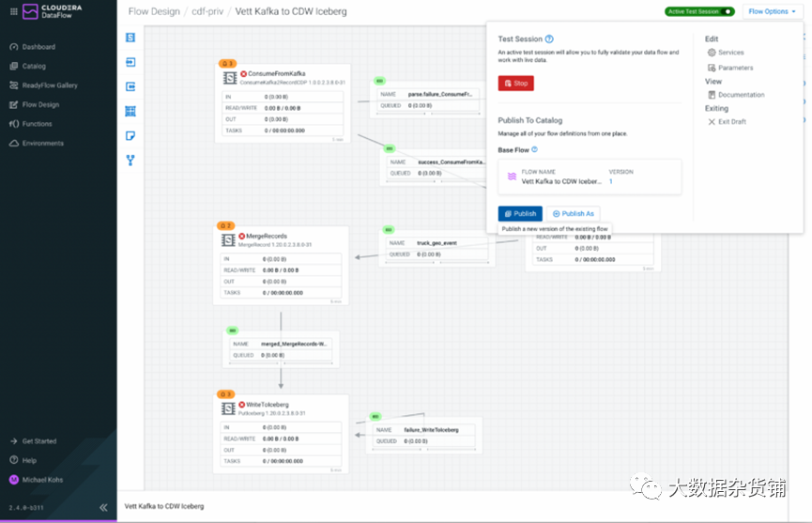Select the Funnel tool icon
Screen dimensions: 812x523
[x=130, y=160]
